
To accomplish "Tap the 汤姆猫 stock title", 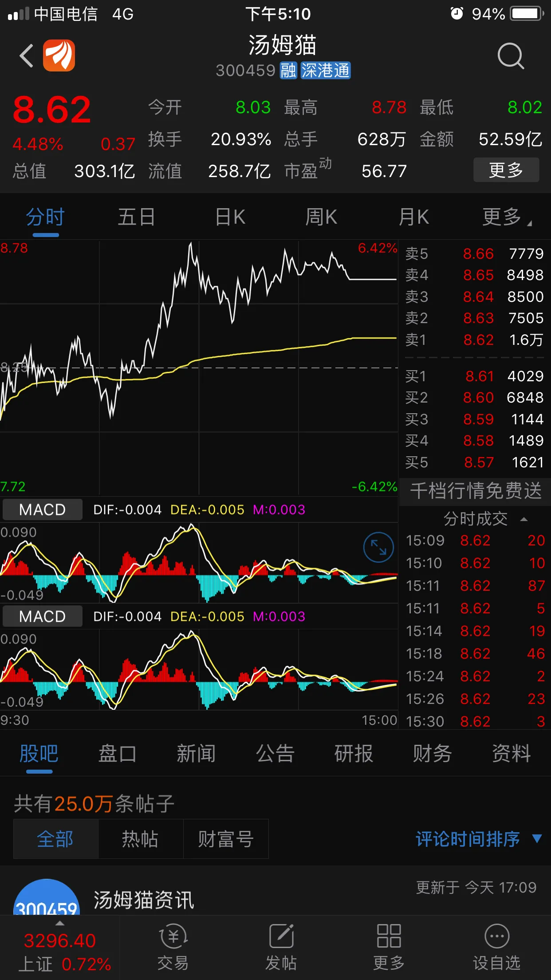I will (x=282, y=45).
